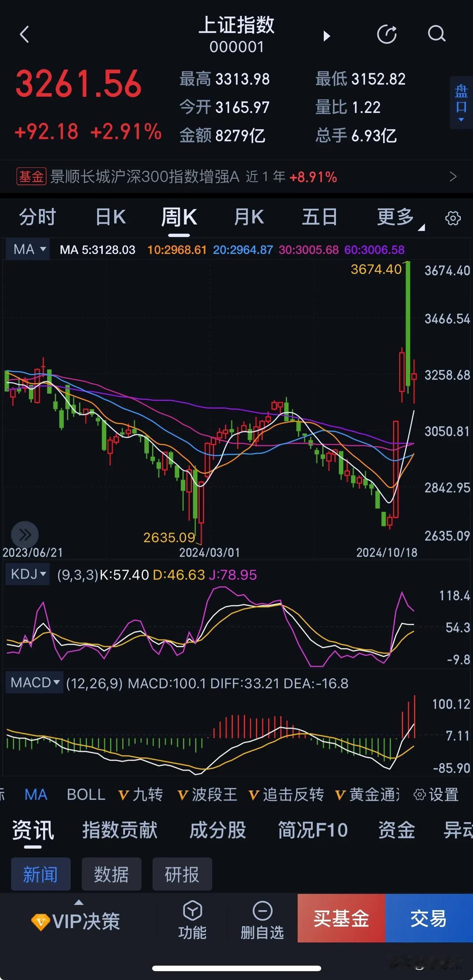Tap the back arrow icon

tap(24, 35)
